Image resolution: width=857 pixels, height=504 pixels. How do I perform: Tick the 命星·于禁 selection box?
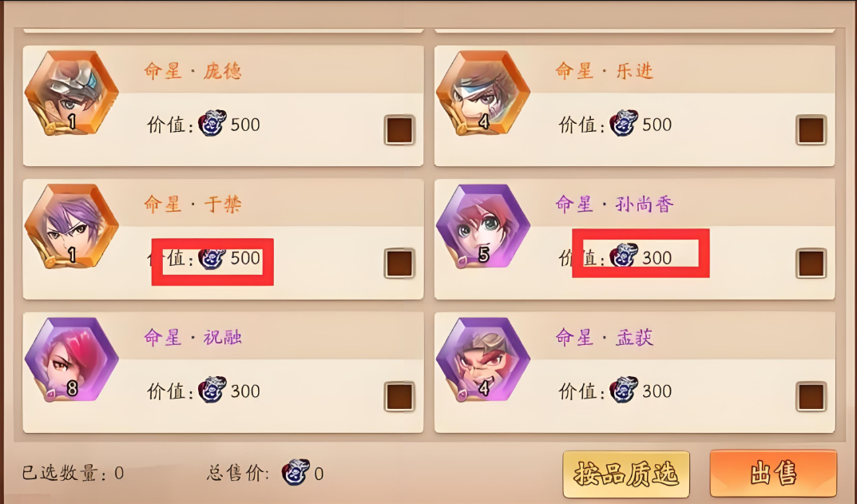399,264
